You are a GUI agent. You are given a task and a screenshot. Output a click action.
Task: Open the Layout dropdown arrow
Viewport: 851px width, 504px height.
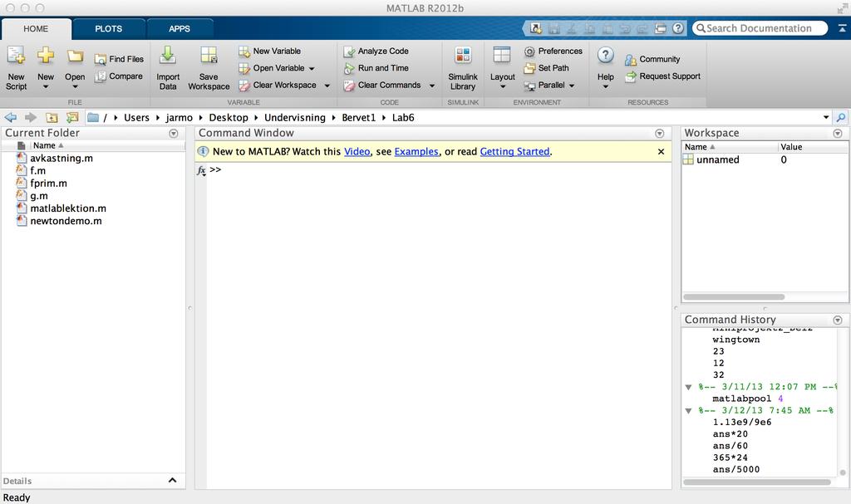click(x=503, y=87)
